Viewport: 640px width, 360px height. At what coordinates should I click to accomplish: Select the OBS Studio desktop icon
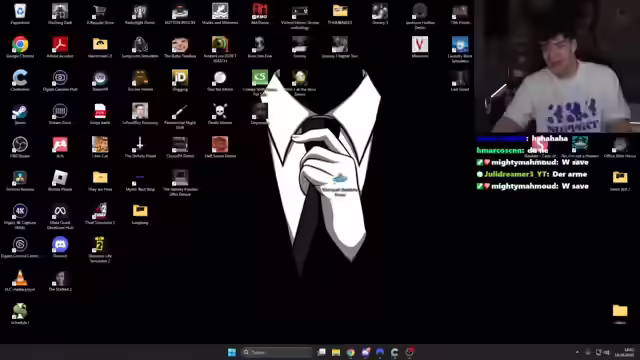click(20, 144)
